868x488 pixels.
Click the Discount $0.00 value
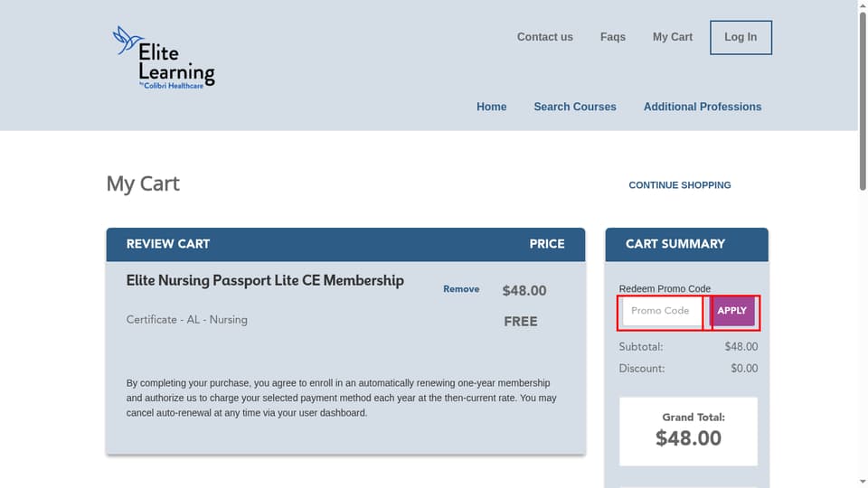pos(744,369)
